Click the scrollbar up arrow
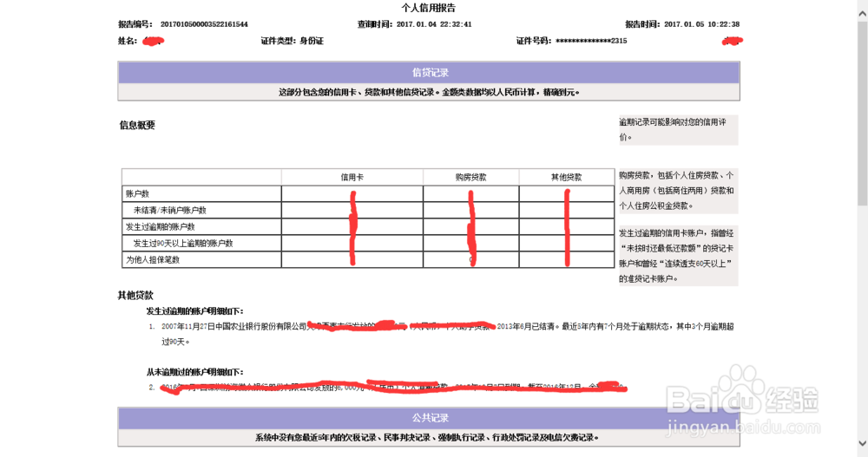Image resolution: width=868 pixels, height=457 pixels. 863,15
